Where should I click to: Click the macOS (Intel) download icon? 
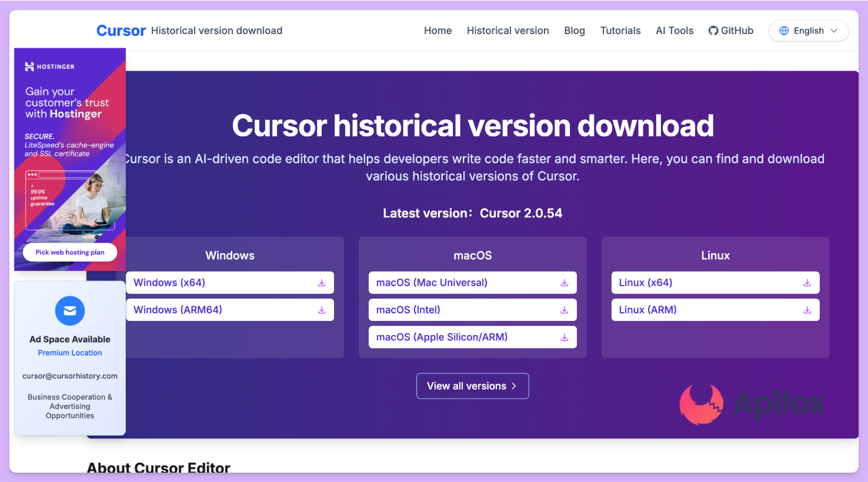(x=564, y=310)
